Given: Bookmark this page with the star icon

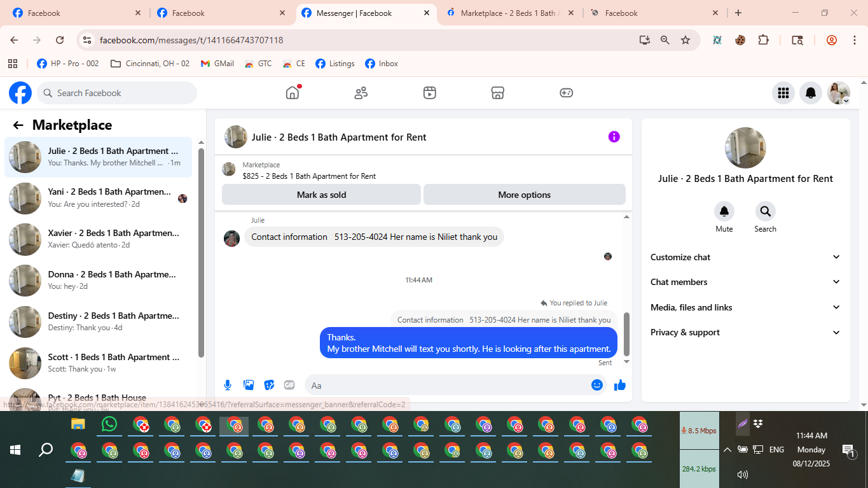Looking at the screenshot, I should 685,40.
